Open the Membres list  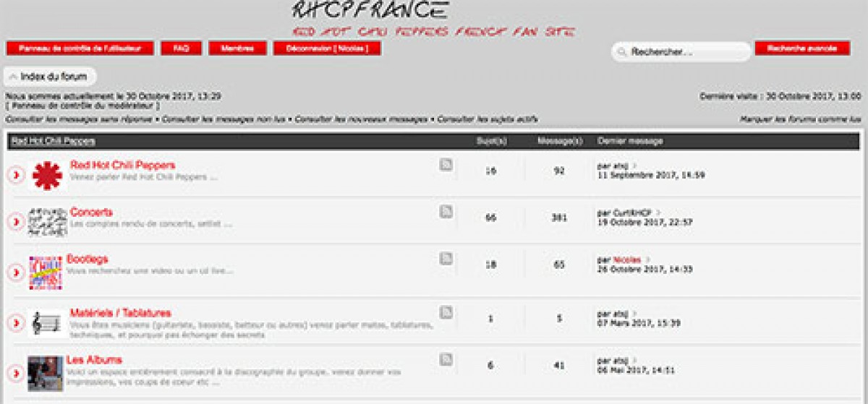pos(237,48)
